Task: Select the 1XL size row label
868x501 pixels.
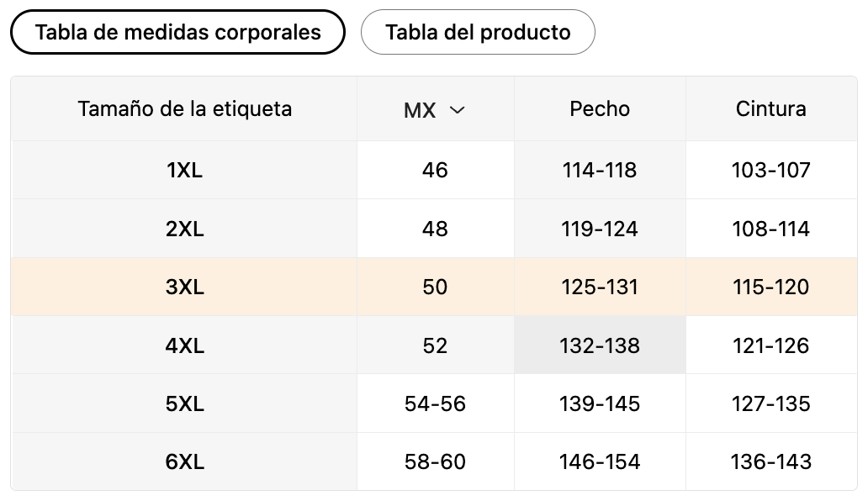Action: pos(184,170)
